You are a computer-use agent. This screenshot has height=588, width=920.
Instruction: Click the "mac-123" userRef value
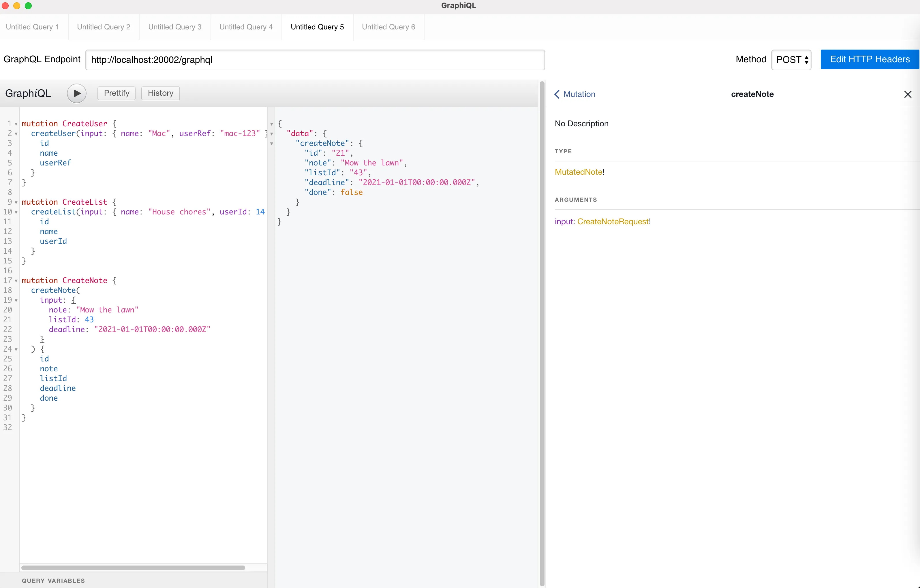pos(240,134)
